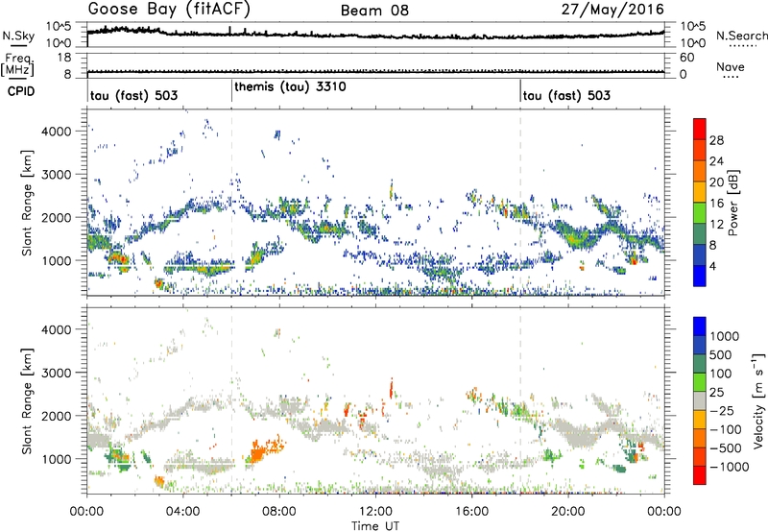This screenshot has height=532, width=768.
Task: Click the '4000' tick of the power panel
Action: (x=56, y=132)
